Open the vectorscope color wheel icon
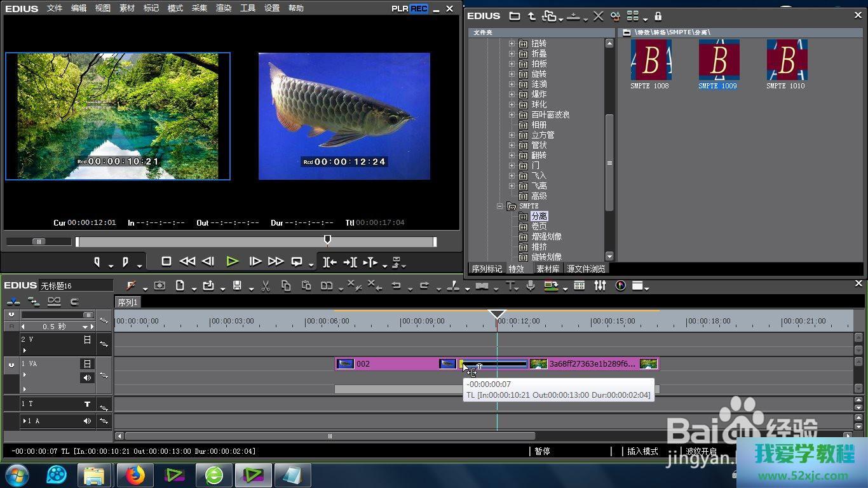The width and height of the screenshot is (868, 488). 620,286
